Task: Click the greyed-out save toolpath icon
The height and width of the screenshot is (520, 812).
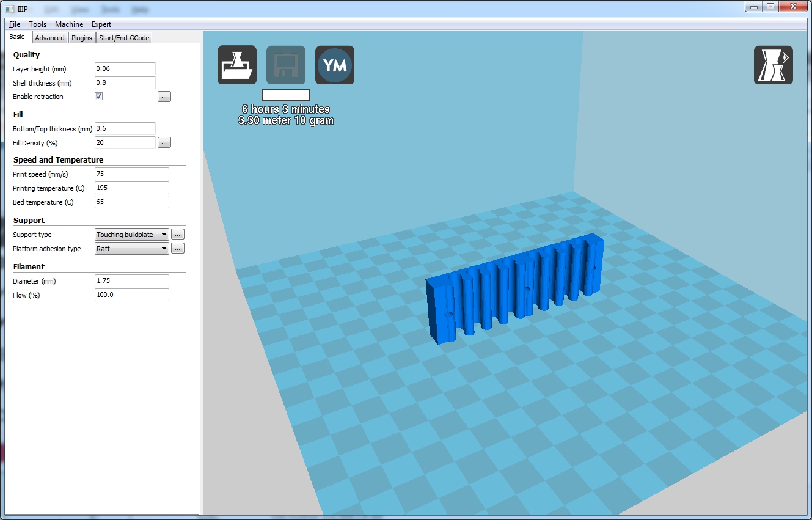Action: (286, 65)
